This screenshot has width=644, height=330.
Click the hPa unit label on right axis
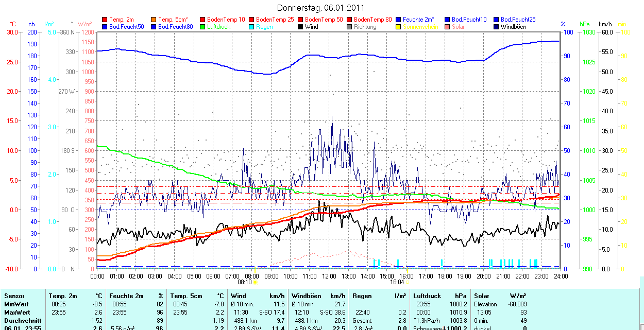[584, 24]
